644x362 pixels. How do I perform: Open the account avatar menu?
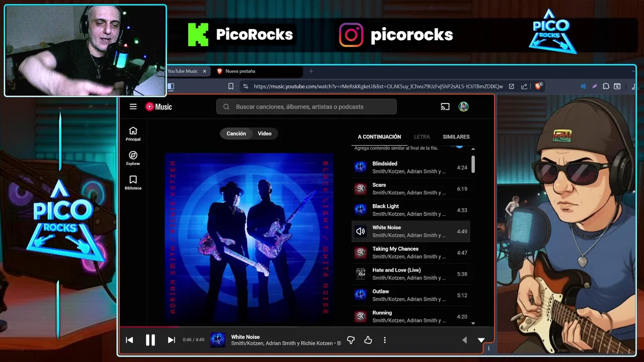point(463,107)
